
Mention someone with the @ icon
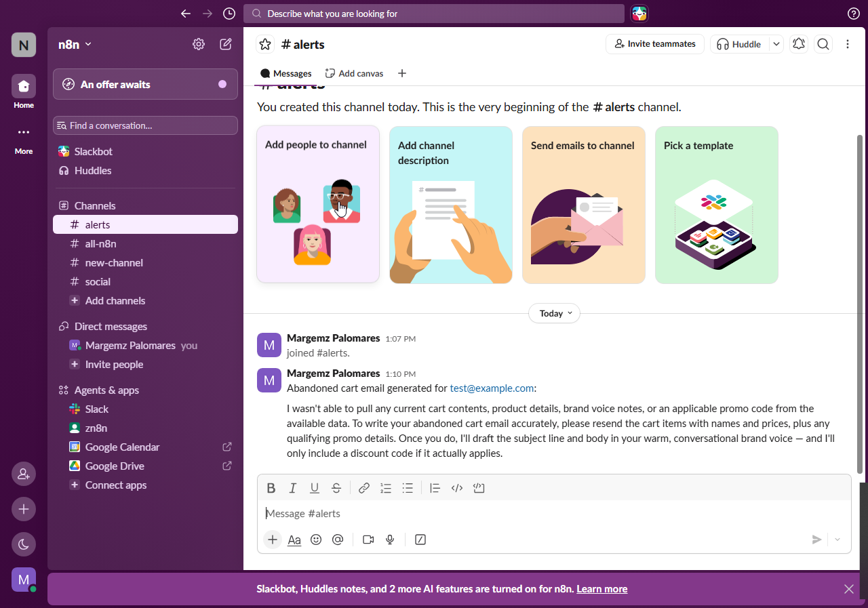[338, 540]
